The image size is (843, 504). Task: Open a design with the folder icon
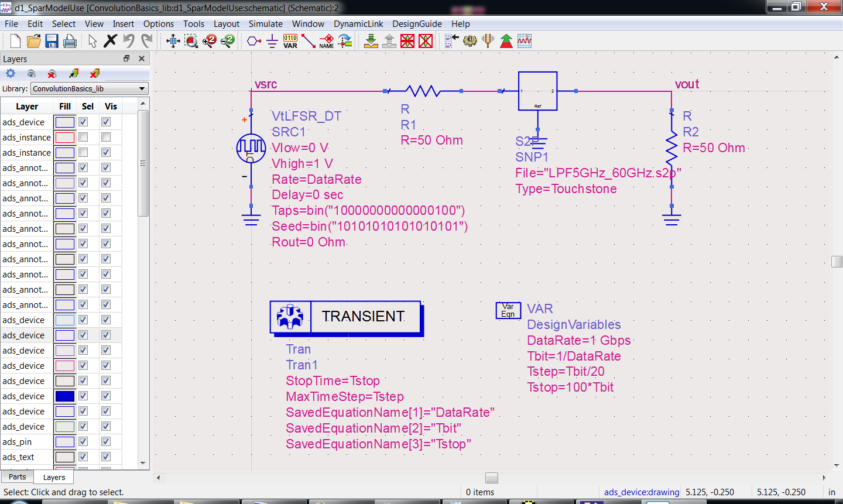pyautogui.click(x=33, y=41)
